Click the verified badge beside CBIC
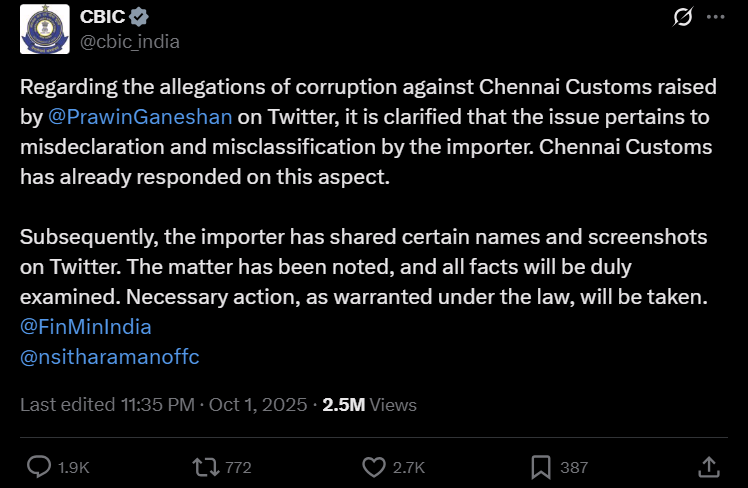 click(x=142, y=18)
